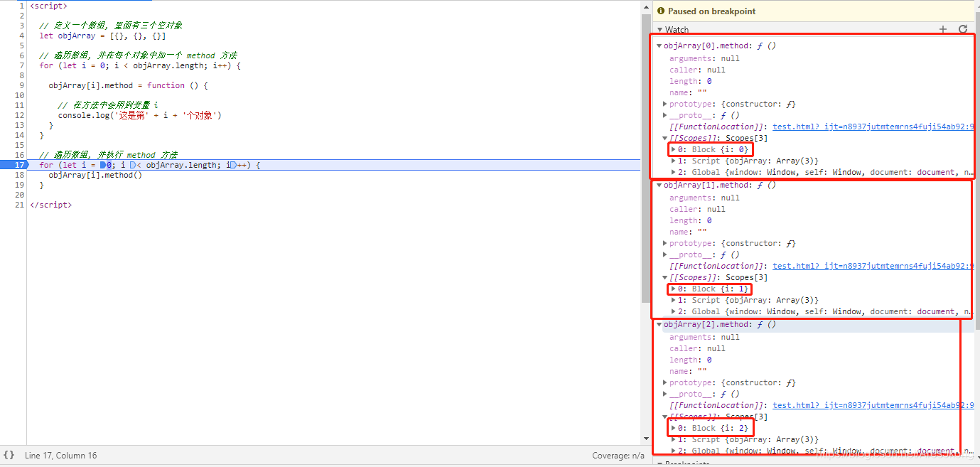Collapse the objArray[1].method watch entry
This screenshot has width=980, height=467.
659,185
